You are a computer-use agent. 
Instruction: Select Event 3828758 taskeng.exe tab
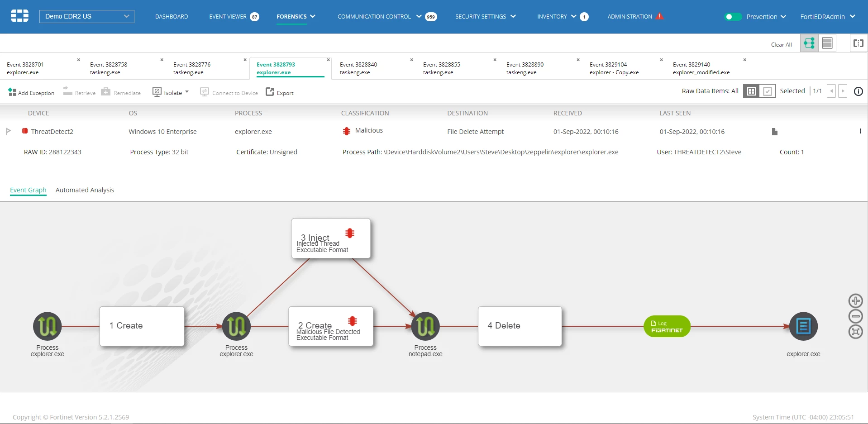coord(109,68)
